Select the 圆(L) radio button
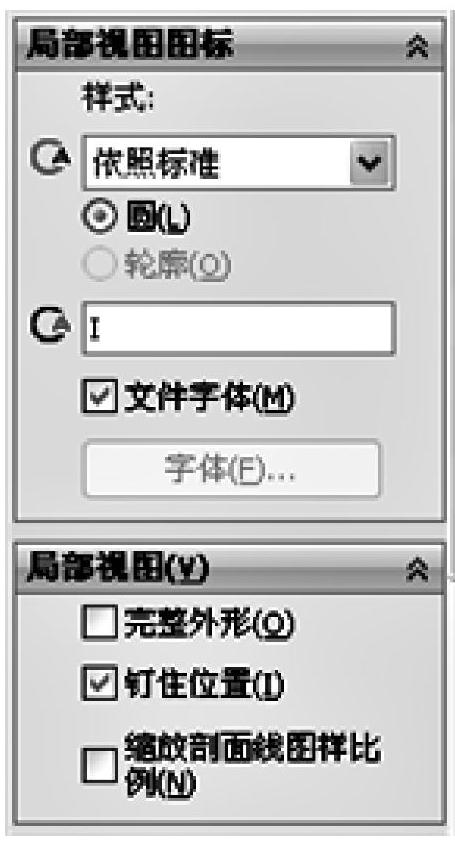This screenshot has height=842, width=455. point(99,217)
